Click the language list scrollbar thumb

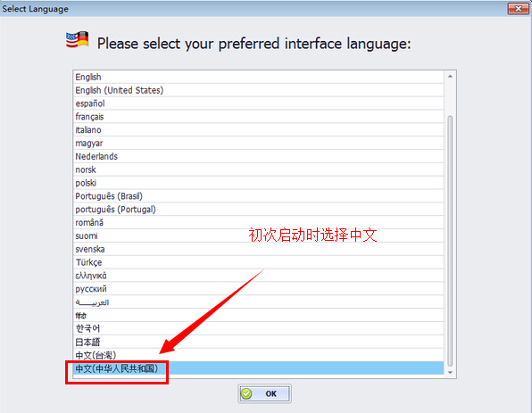click(450, 241)
